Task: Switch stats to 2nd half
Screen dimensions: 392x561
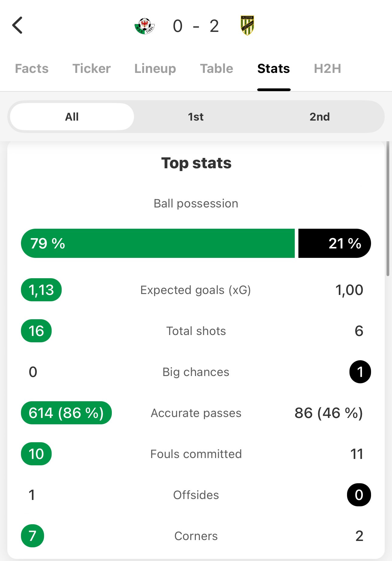Action: (x=319, y=117)
